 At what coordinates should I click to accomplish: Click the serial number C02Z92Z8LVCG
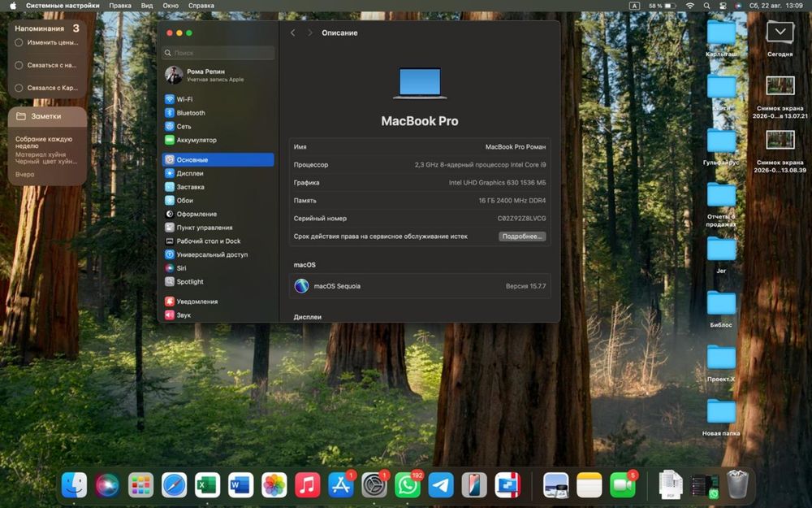coord(521,218)
